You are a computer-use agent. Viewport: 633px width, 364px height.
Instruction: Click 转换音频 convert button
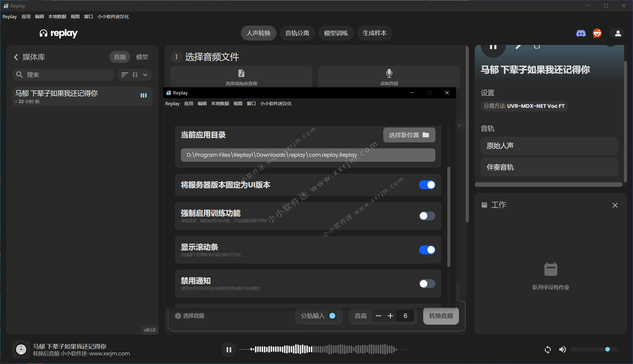coord(441,316)
